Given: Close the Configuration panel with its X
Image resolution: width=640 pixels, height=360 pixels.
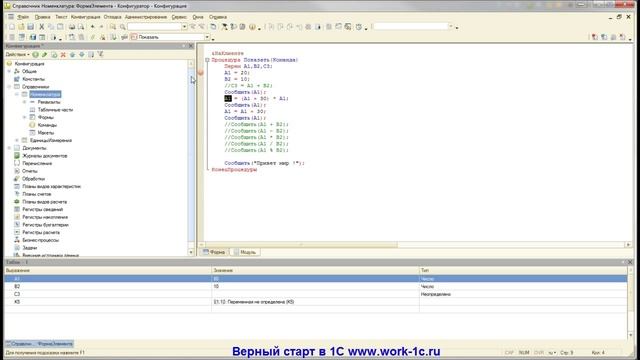Looking at the screenshot, I should (191, 46).
